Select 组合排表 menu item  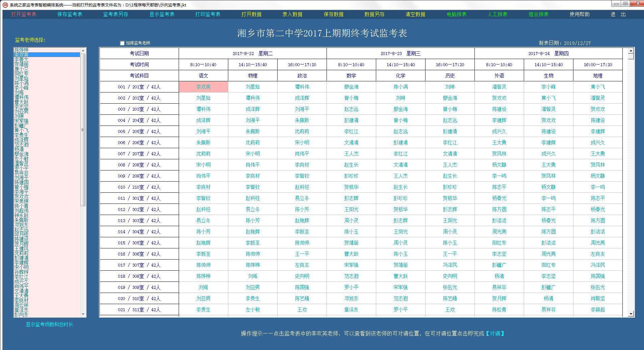point(539,14)
